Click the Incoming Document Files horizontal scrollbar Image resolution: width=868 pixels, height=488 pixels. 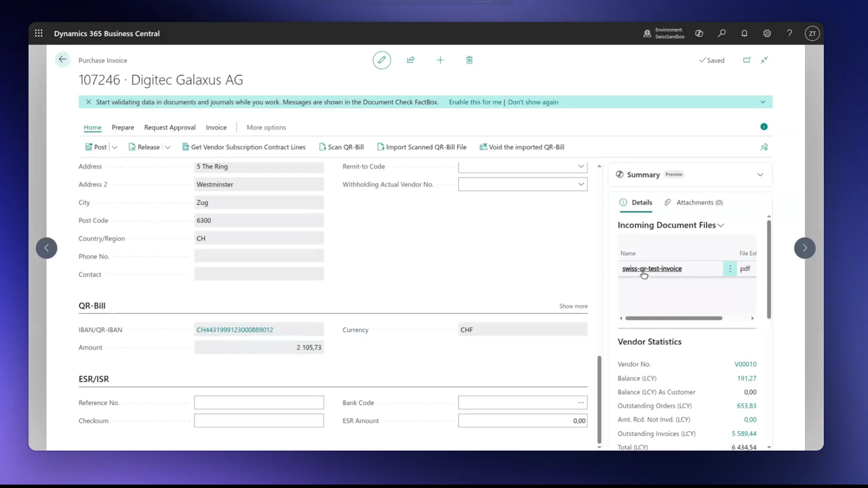click(673, 318)
